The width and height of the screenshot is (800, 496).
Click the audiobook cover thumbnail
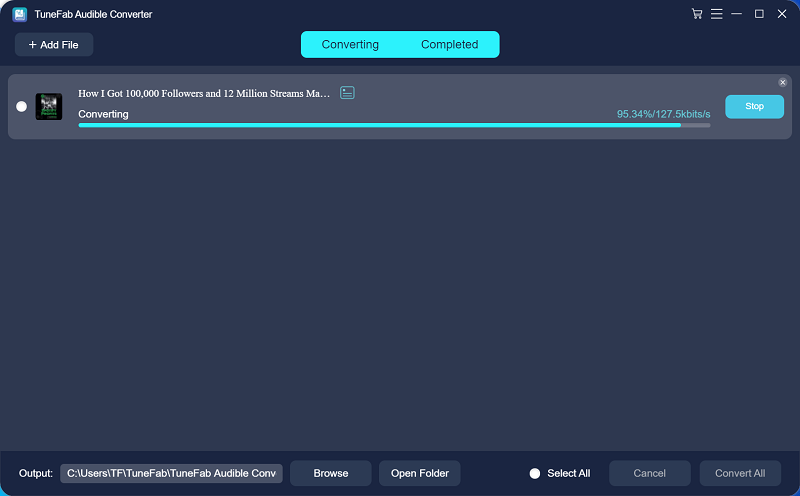pos(49,106)
